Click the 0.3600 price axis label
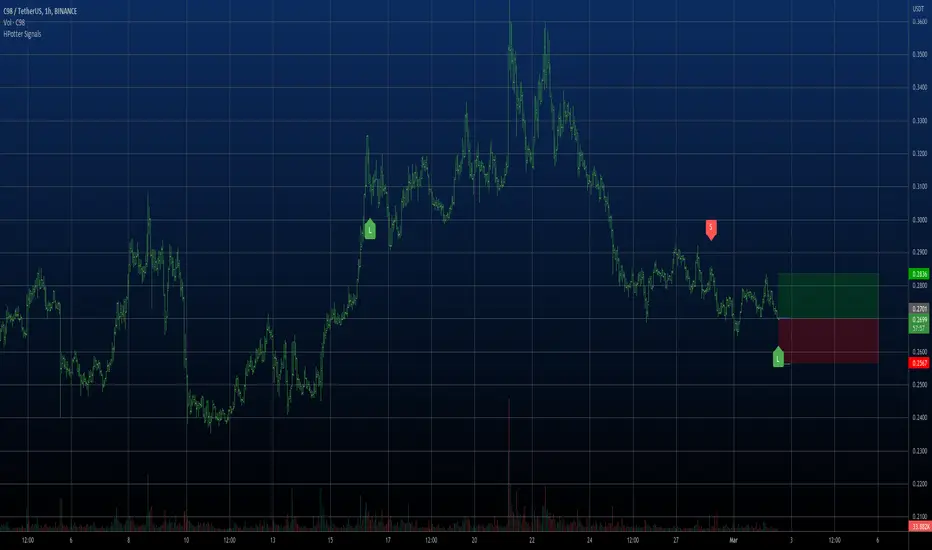 919,21
